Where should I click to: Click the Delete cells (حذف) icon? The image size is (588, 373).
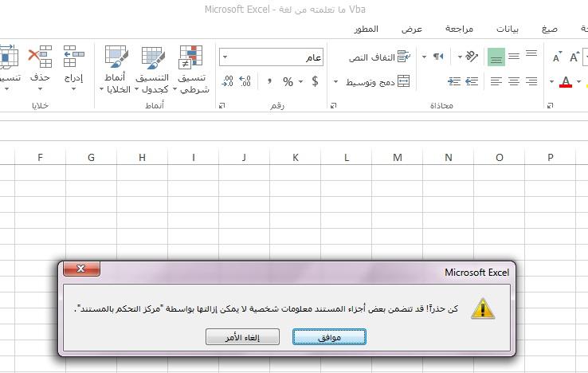pyautogui.click(x=40, y=57)
